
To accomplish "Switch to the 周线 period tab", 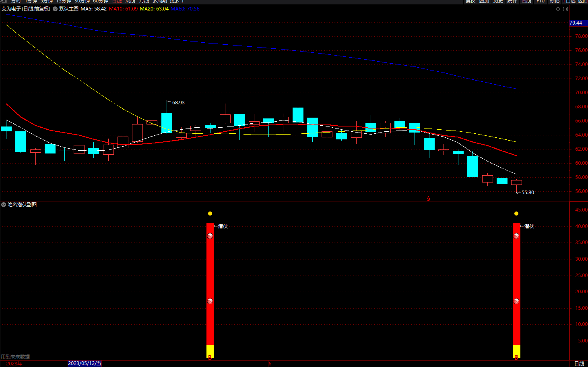I will click(130, 2).
